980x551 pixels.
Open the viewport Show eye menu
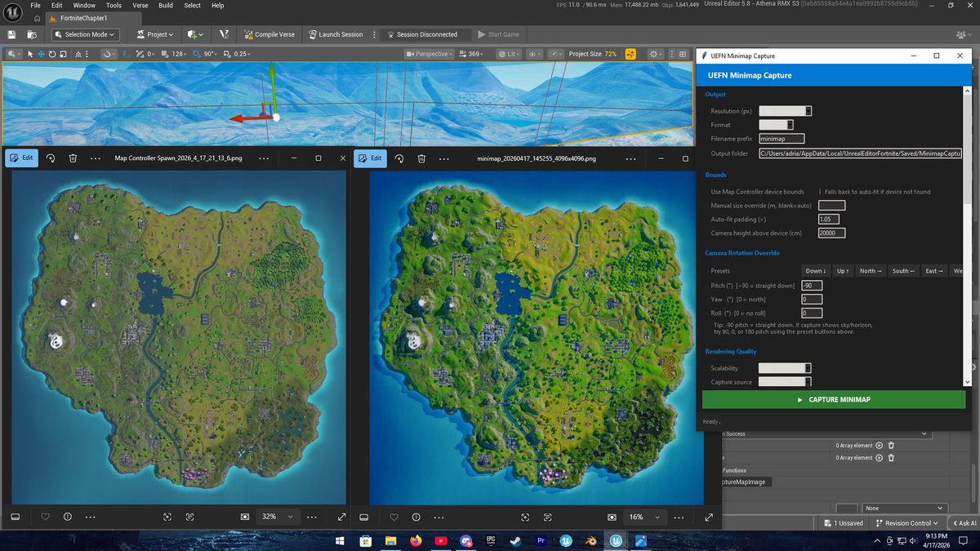535,54
